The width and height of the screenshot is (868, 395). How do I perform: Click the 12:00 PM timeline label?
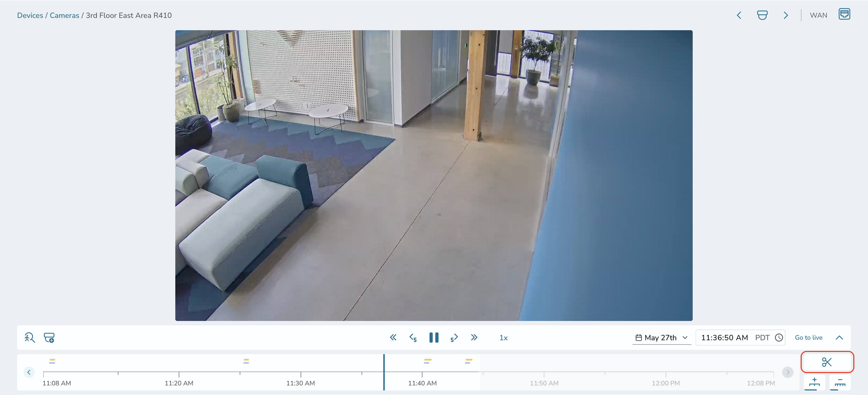click(665, 383)
